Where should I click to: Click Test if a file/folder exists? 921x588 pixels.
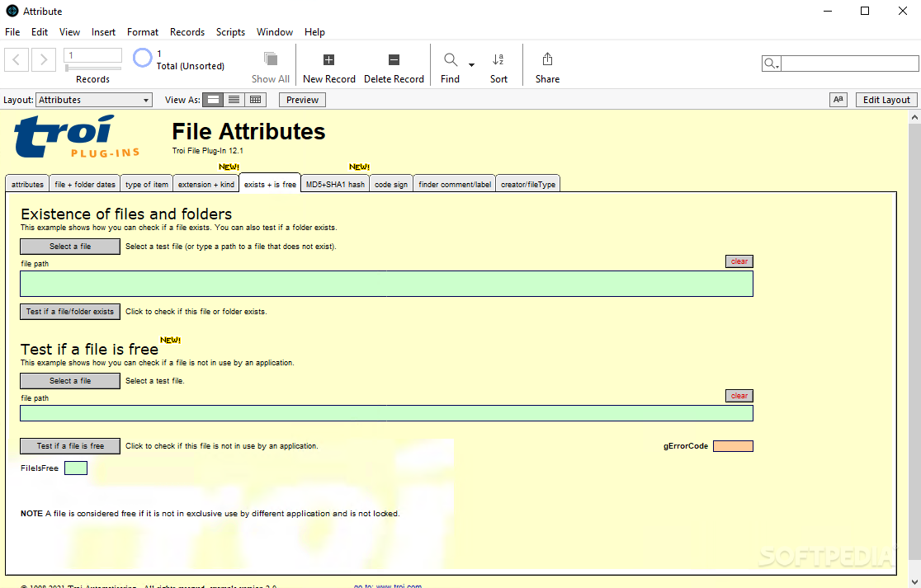coord(70,312)
